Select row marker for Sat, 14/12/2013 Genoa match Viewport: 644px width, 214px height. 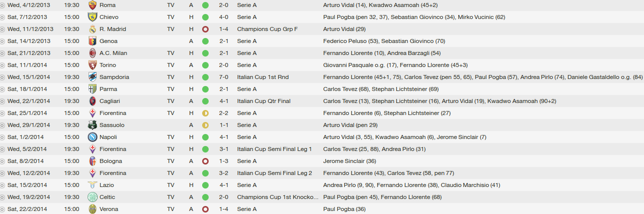(x=2, y=41)
